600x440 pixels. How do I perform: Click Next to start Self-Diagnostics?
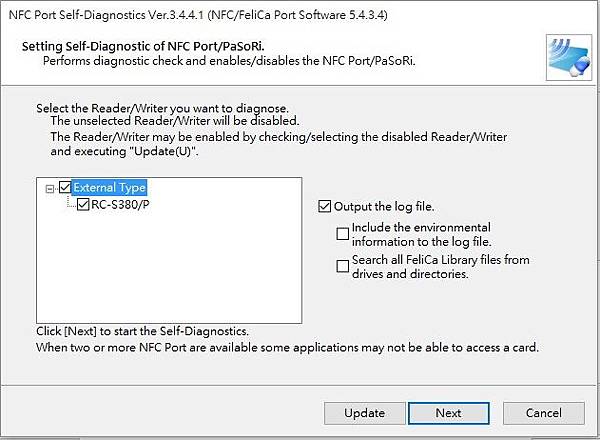[448, 413]
